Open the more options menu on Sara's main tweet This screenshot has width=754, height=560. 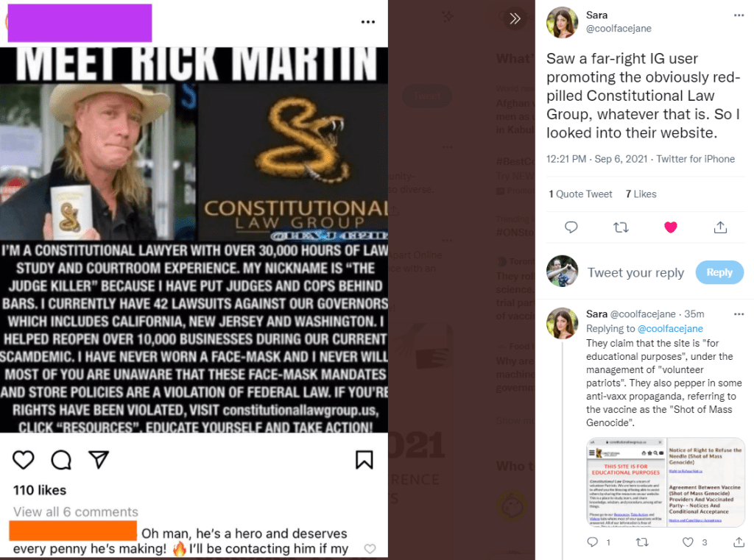739,15
